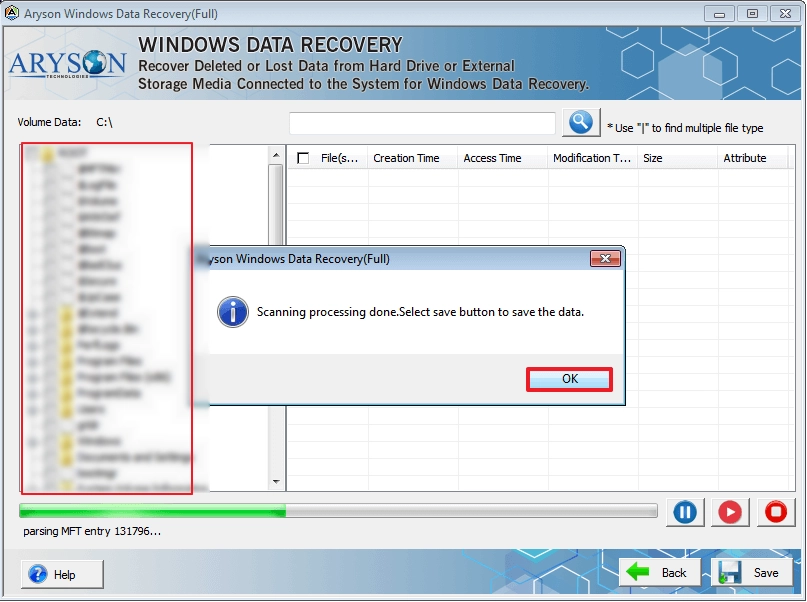The width and height of the screenshot is (807, 602).
Task: Confirm the dialog by clicking OK
Action: [x=569, y=379]
